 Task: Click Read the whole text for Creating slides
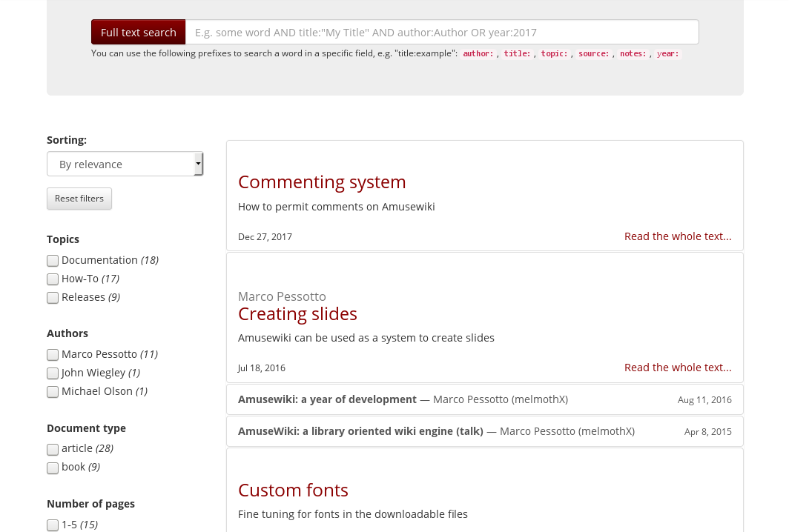[x=678, y=368]
